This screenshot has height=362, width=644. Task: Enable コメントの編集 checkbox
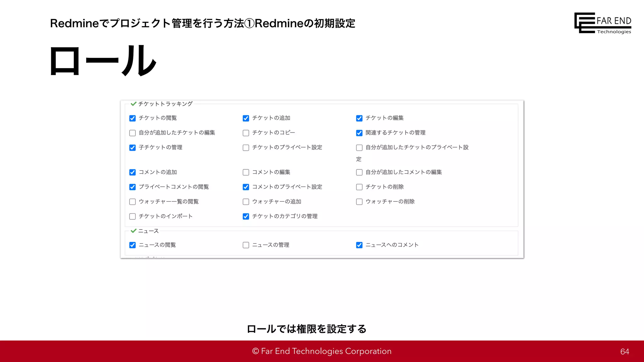click(x=246, y=172)
